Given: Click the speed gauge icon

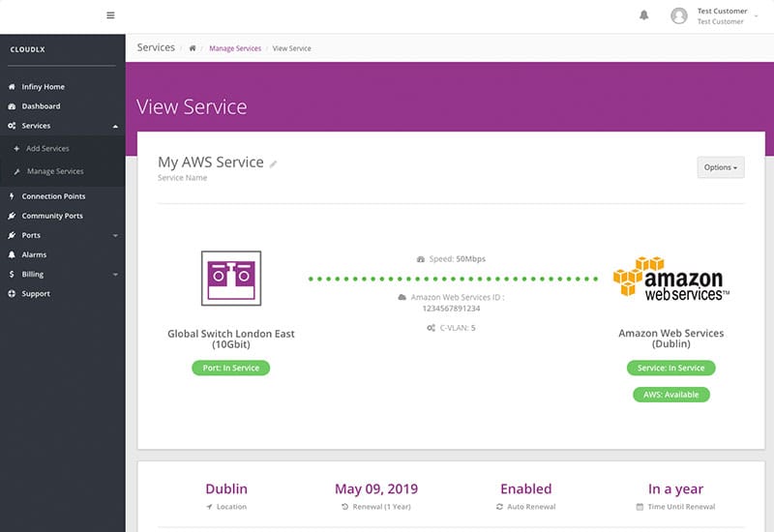Looking at the screenshot, I should [421, 259].
